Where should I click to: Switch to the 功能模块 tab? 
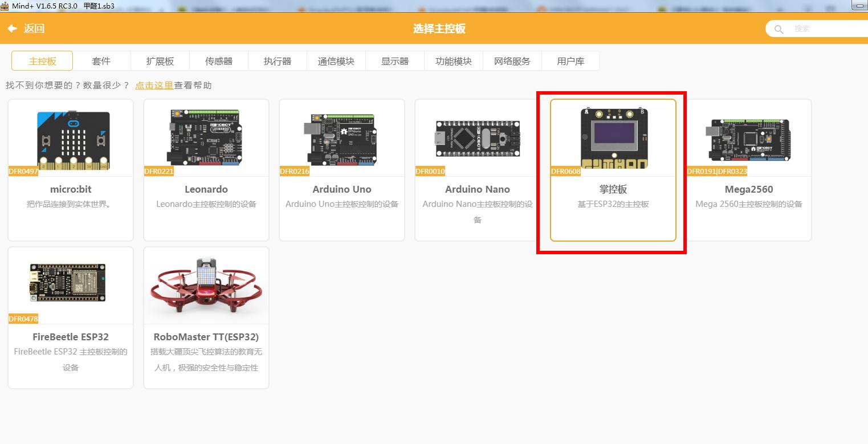[454, 61]
